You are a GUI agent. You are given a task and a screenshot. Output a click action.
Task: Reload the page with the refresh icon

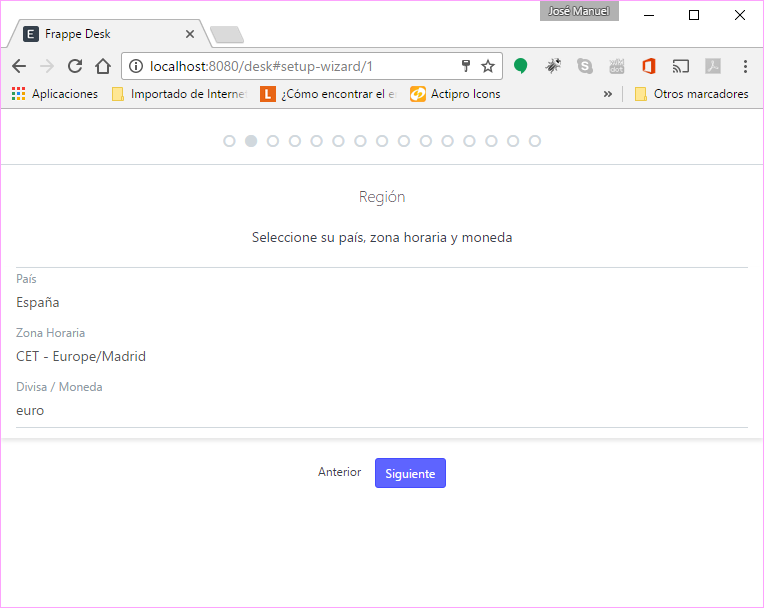pos(74,66)
